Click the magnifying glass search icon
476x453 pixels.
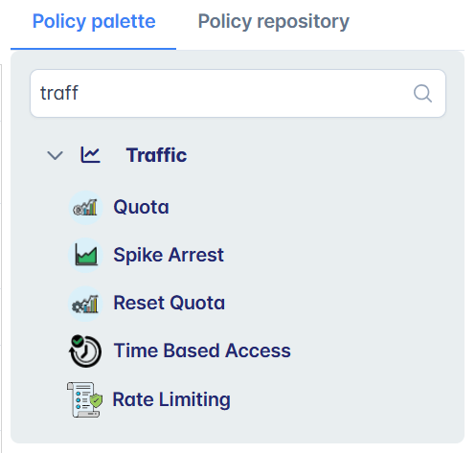[x=422, y=94]
